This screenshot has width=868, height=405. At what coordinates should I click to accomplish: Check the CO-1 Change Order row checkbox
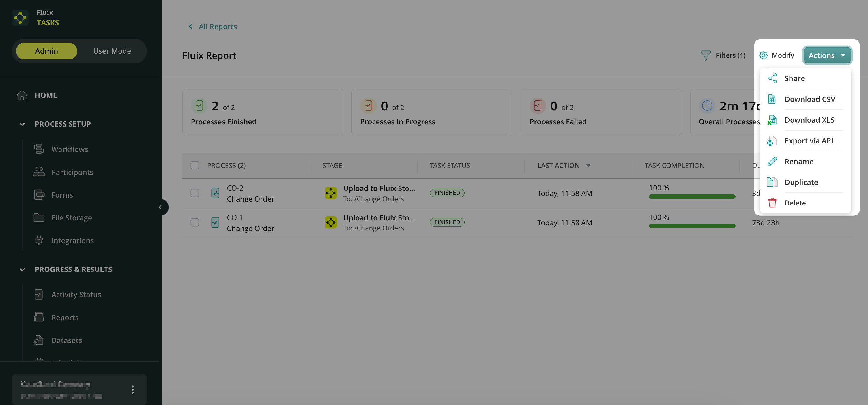(195, 222)
